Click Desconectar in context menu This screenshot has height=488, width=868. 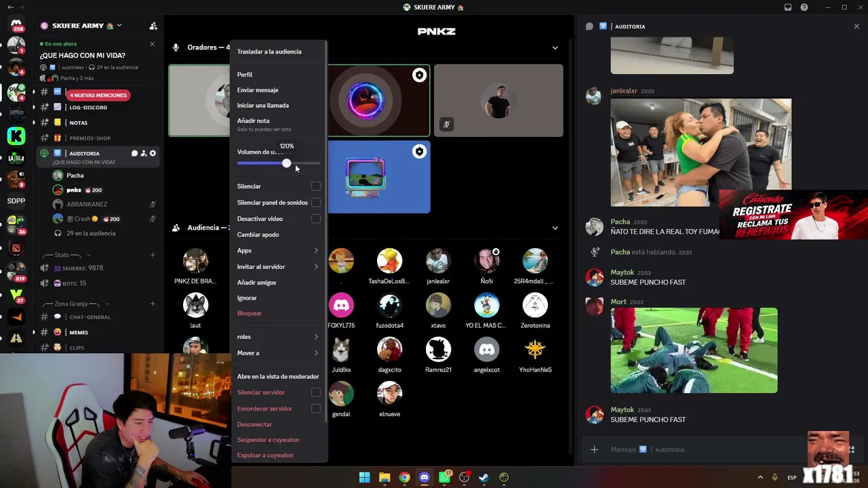pos(254,424)
